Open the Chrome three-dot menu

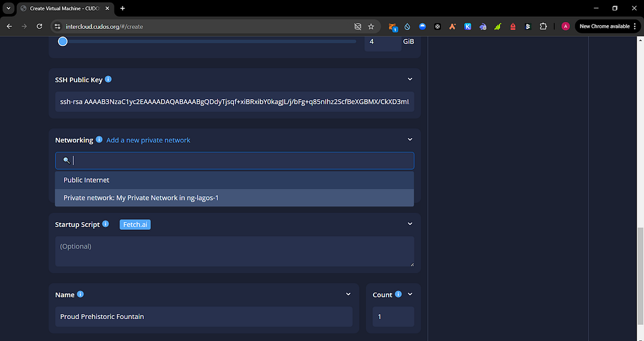(635, 26)
